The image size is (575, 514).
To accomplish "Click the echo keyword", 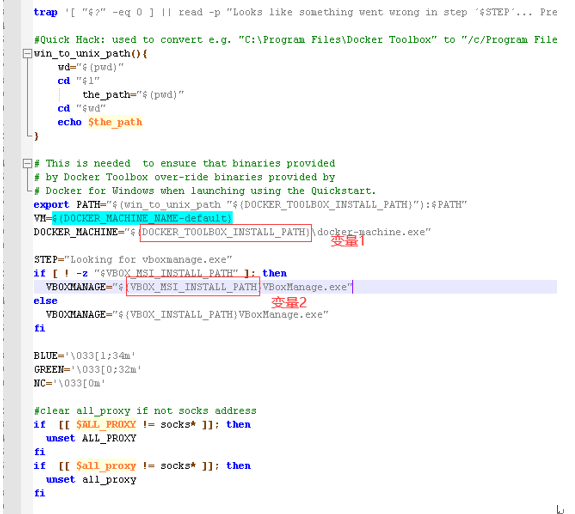I will (69, 122).
